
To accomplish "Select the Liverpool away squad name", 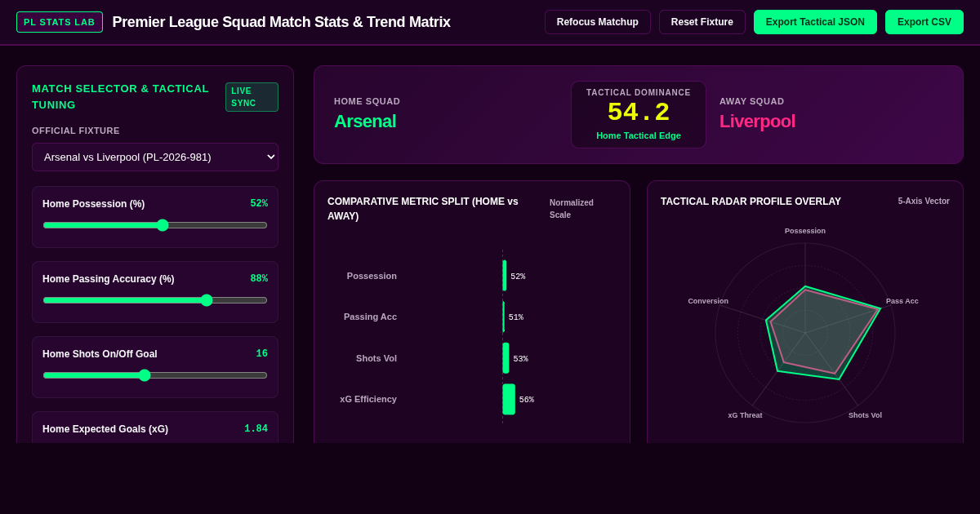I will tap(757, 122).
